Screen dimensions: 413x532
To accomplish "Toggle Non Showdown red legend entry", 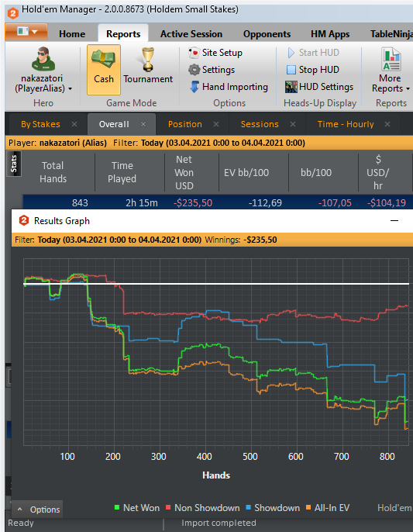I will coord(202,507).
